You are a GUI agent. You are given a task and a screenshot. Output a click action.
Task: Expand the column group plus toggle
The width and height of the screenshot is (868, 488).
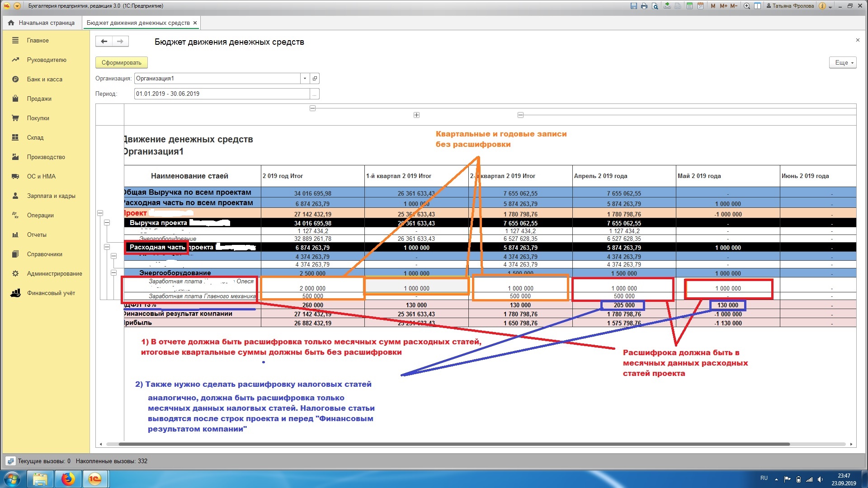[416, 115]
